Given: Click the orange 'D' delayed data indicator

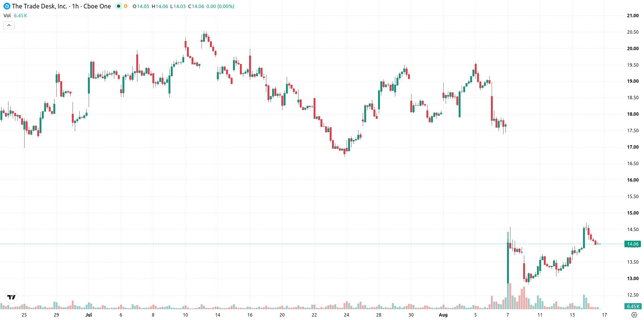Looking at the screenshot, I should (125, 6).
